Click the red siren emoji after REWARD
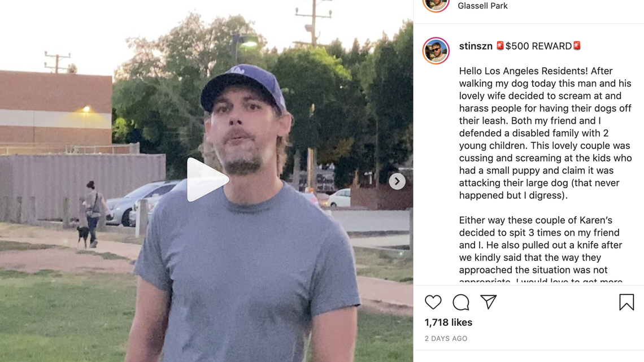The height and width of the screenshot is (362, 644). (x=577, y=46)
